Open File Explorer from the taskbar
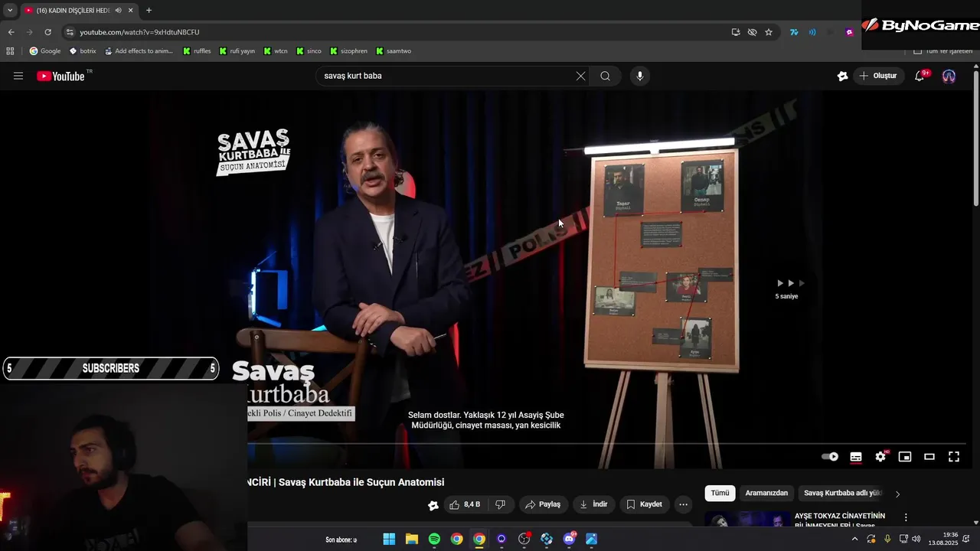The width and height of the screenshot is (980, 551). click(412, 539)
